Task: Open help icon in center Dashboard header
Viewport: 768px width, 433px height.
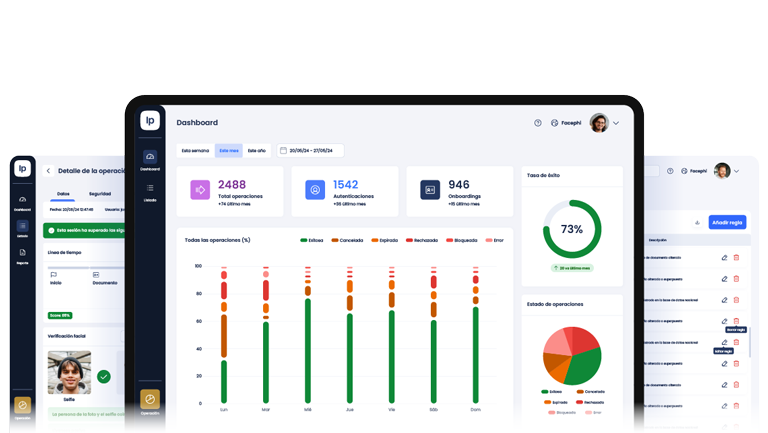Action: (538, 123)
